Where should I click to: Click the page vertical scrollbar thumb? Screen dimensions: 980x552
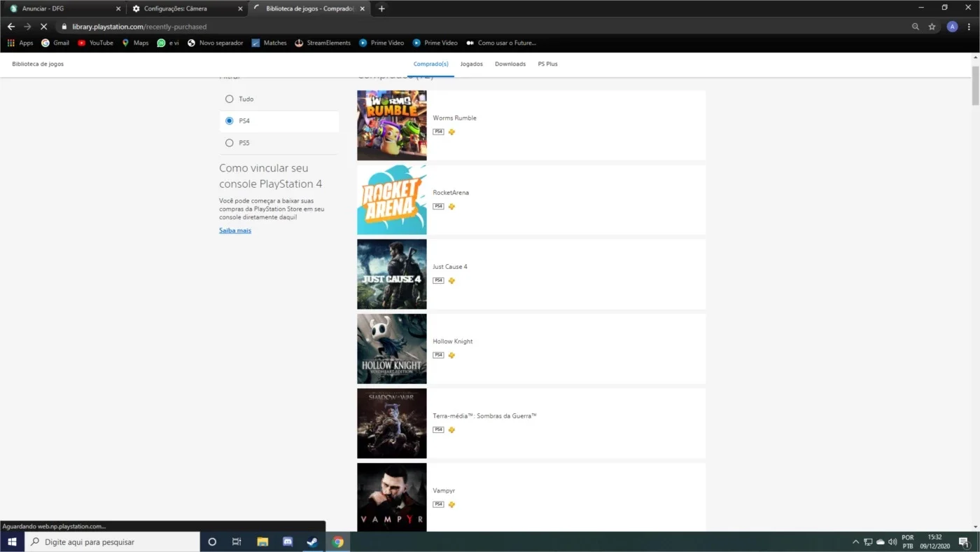[975, 85]
